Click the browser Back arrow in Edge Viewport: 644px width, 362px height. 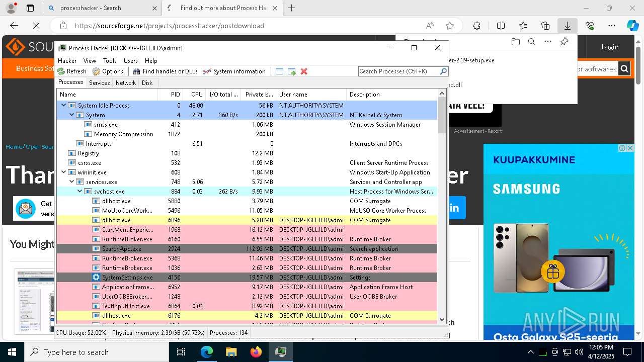[x=14, y=26]
